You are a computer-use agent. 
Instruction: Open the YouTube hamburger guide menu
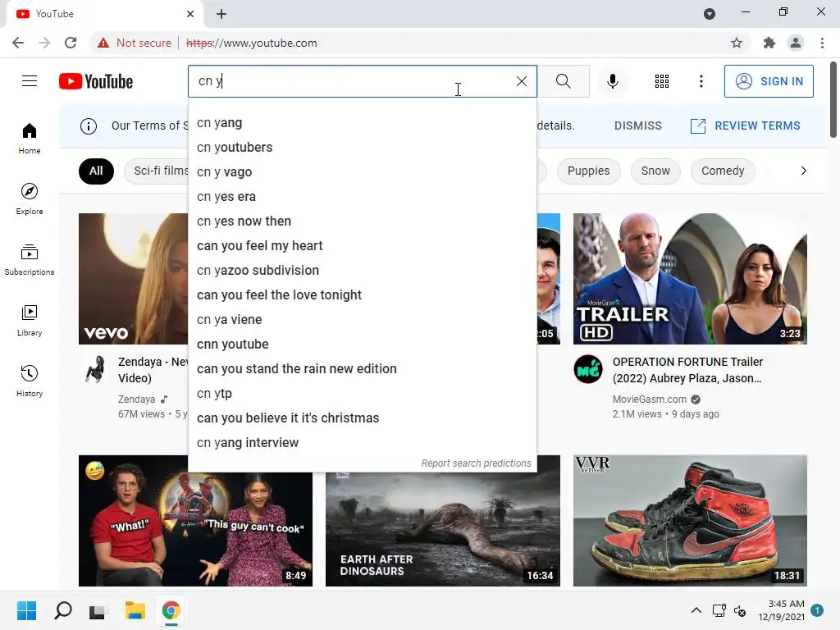30,81
